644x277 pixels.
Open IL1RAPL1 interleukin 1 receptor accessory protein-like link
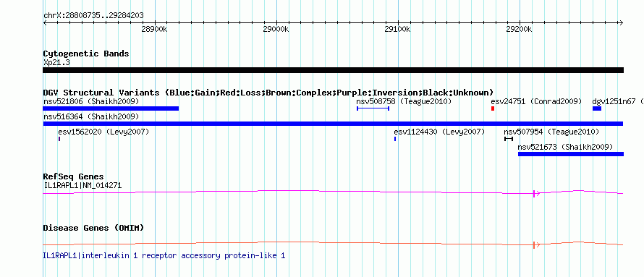click(x=164, y=255)
